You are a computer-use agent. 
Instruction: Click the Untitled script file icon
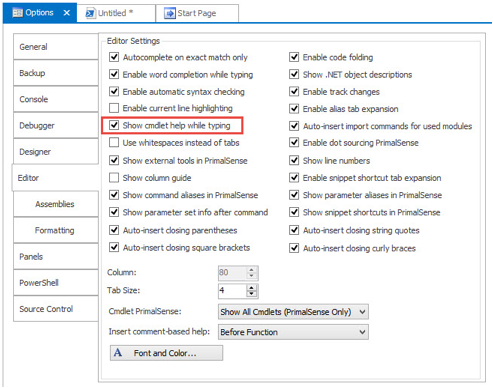tap(90, 13)
